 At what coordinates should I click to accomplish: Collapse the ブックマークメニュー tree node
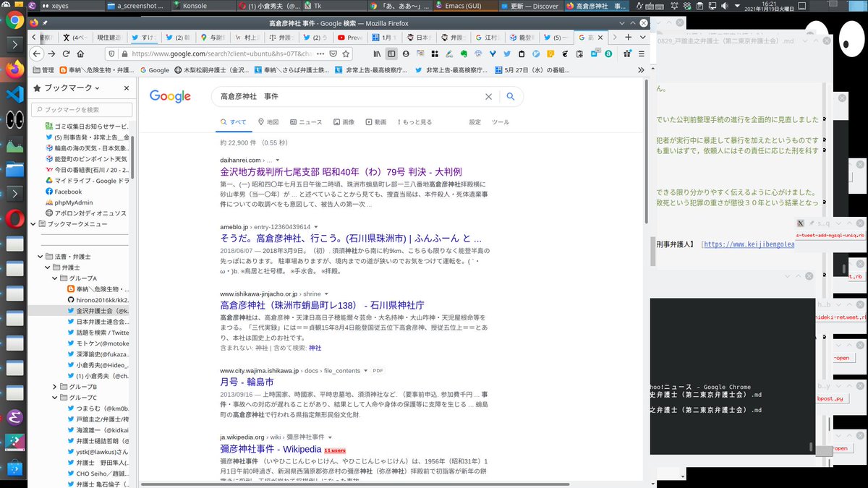(33, 224)
